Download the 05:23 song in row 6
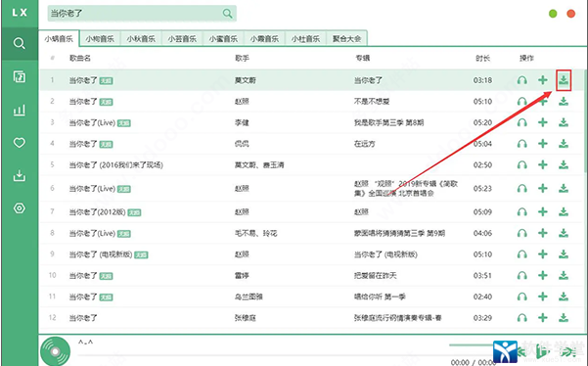 coord(564,188)
